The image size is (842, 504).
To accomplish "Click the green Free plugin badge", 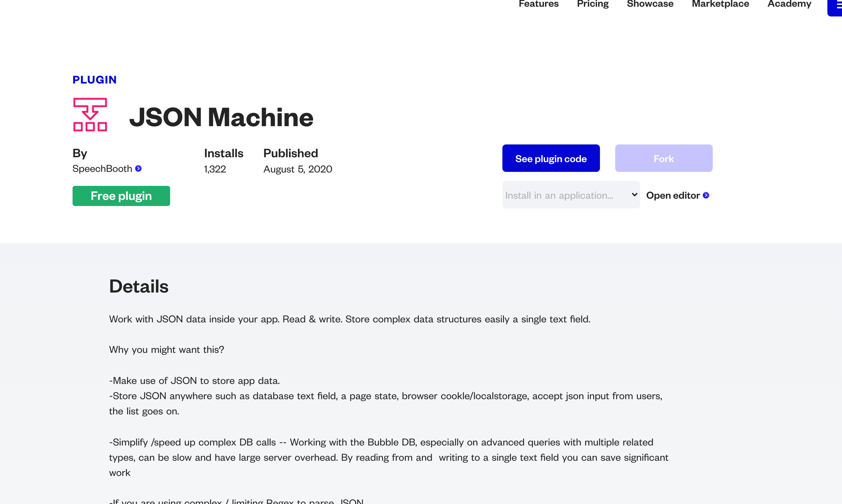I will point(121,196).
